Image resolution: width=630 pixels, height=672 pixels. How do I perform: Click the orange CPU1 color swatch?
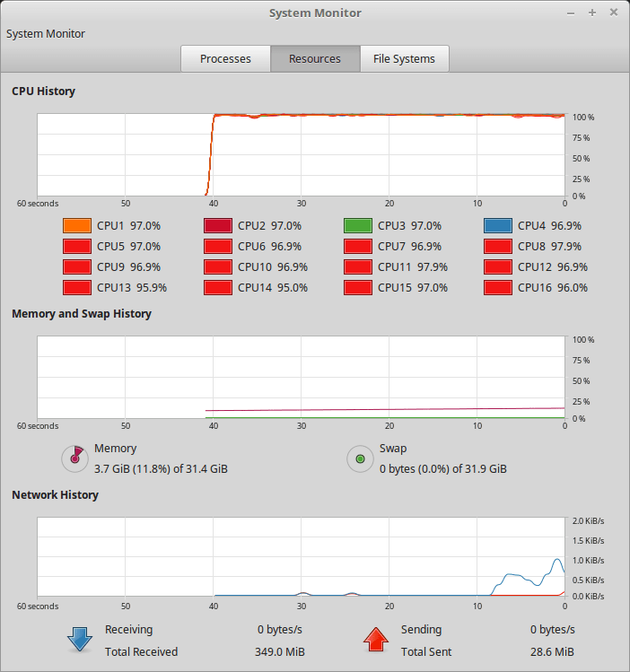point(77,226)
